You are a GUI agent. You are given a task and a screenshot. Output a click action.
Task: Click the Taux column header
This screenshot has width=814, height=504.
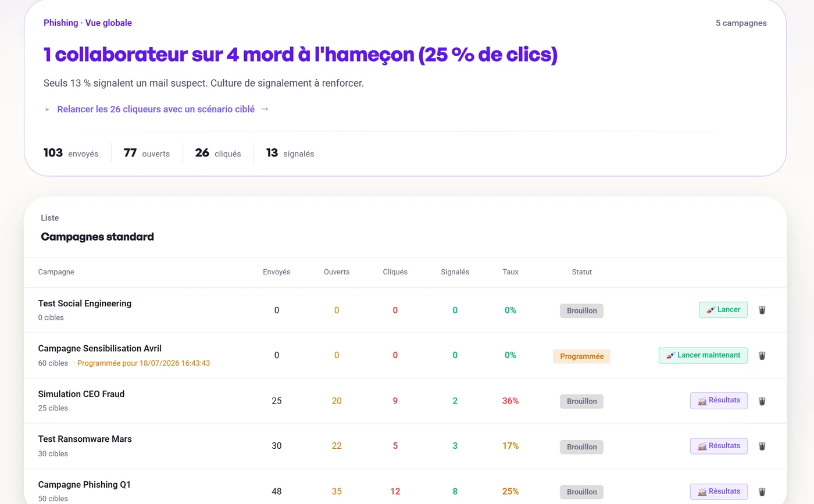pyautogui.click(x=510, y=271)
